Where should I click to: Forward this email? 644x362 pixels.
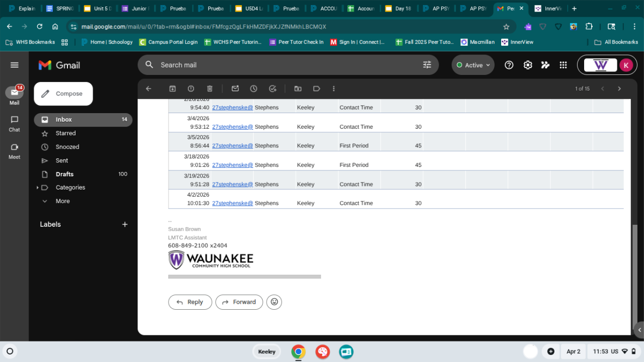pyautogui.click(x=239, y=302)
